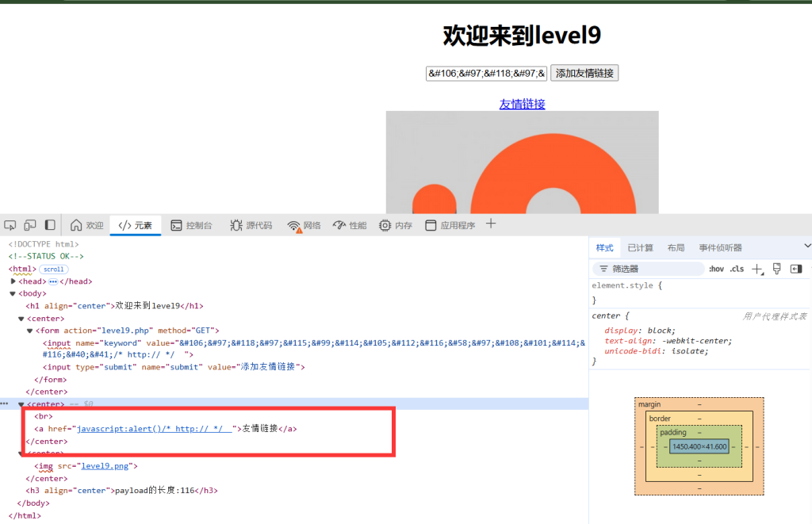Open the level9.png src link
This screenshot has width=812, height=524.
click(x=105, y=466)
